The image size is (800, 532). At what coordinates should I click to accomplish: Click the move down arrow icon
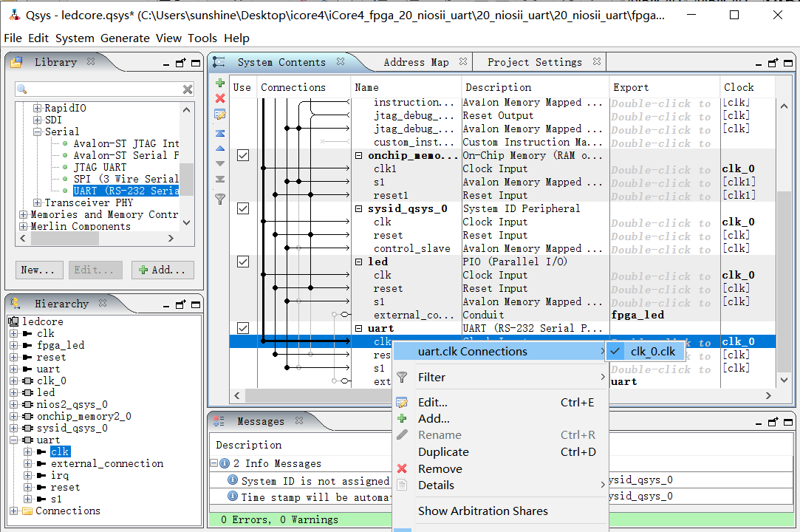click(x=219, y=163)
